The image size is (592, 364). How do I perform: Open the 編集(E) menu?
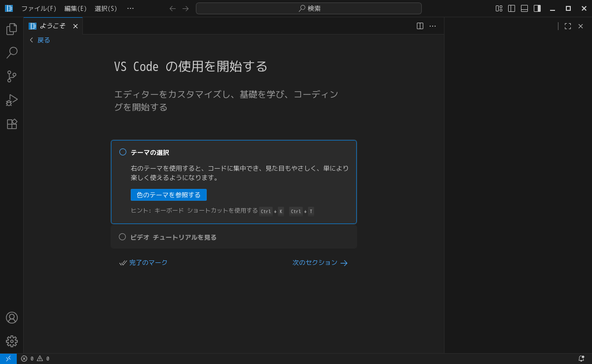point(75,8)
